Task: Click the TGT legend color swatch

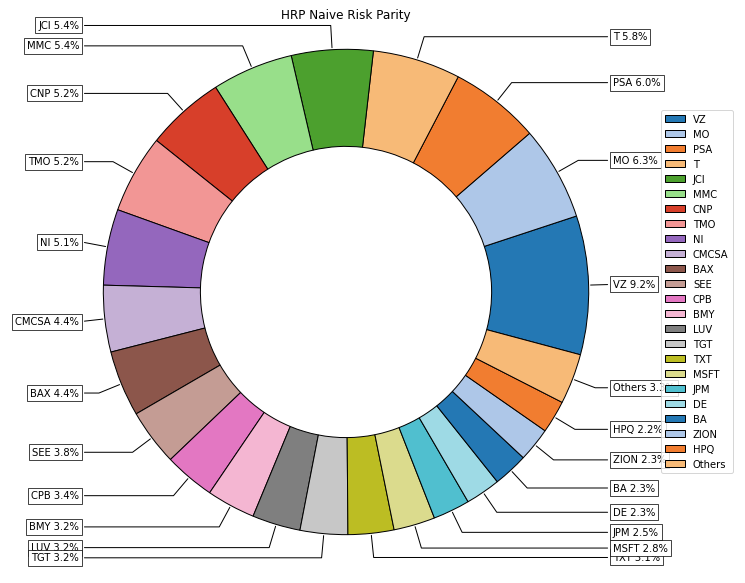Action: (x=675, y=344)
